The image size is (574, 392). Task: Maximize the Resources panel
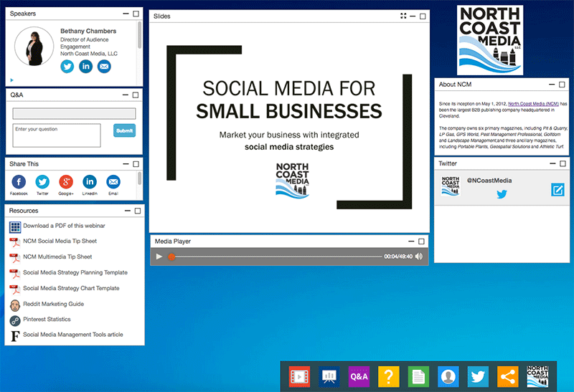click(x=138, y=211)
